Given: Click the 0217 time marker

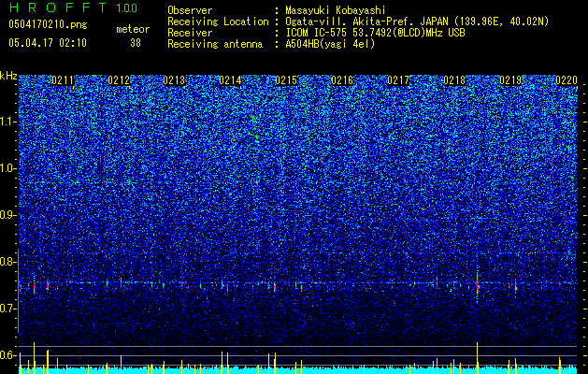Looking at the screenshot, I should [398, 80].
